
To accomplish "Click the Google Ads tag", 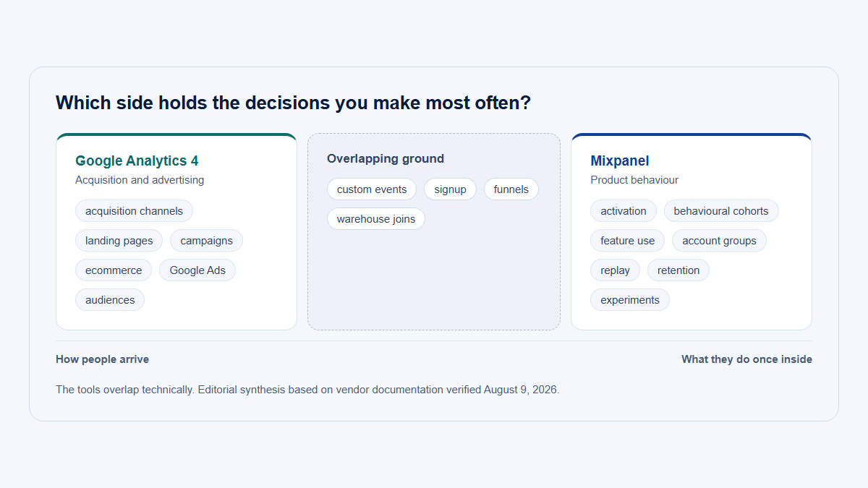I will click(197, 270).
